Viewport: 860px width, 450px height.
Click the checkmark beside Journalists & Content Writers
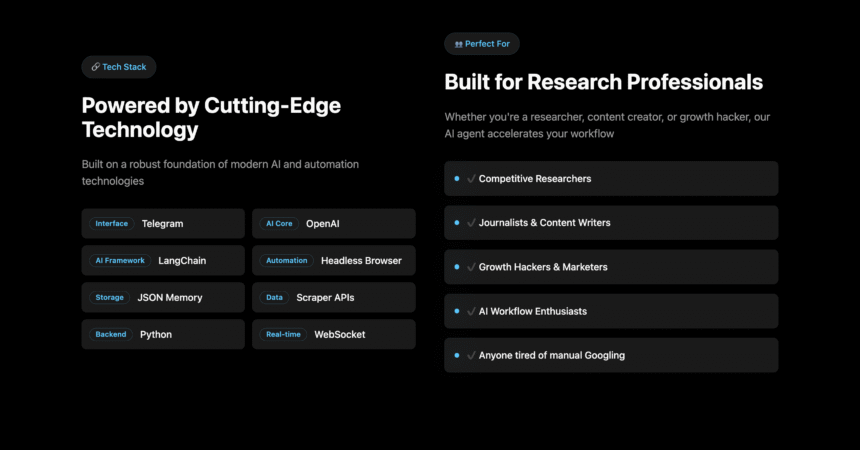tap(471, 223)
